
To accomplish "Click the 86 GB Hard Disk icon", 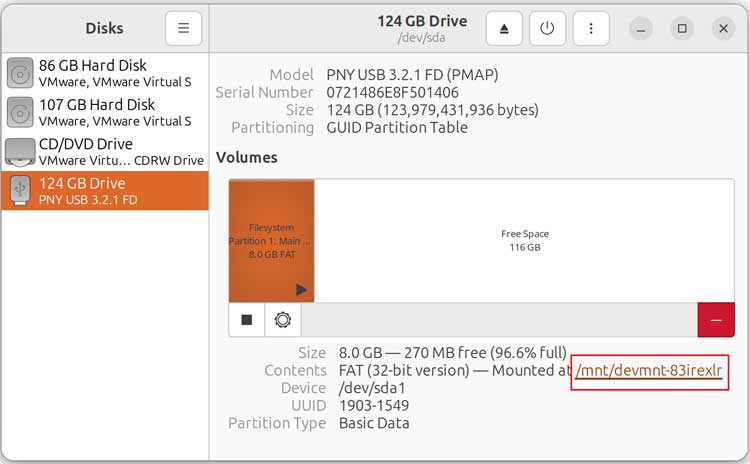I will 20,73.
